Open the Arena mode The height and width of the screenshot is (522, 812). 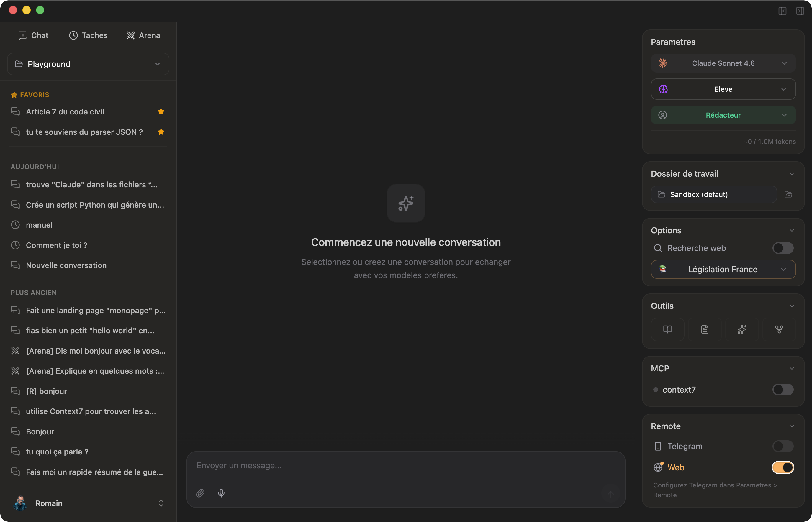[x=143, y=35]
